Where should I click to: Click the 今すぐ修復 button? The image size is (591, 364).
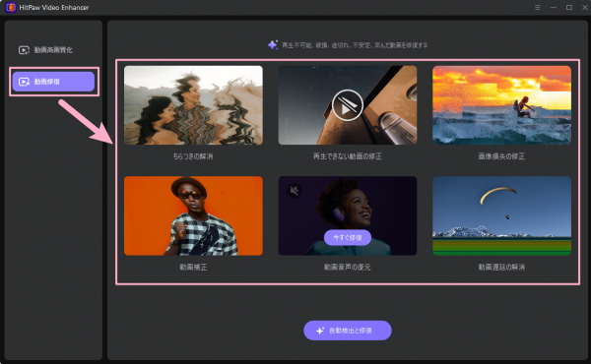tap(348, 237)
